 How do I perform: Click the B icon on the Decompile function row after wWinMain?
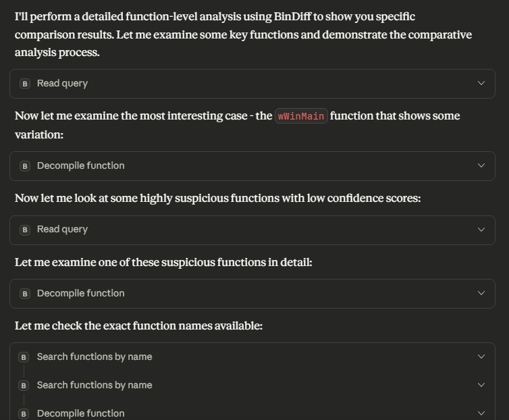pyautogui.click(x=25, y=166)
